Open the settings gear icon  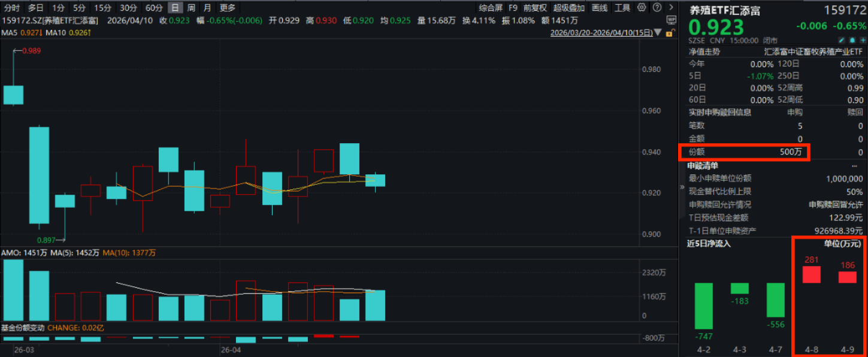(642, 7)
